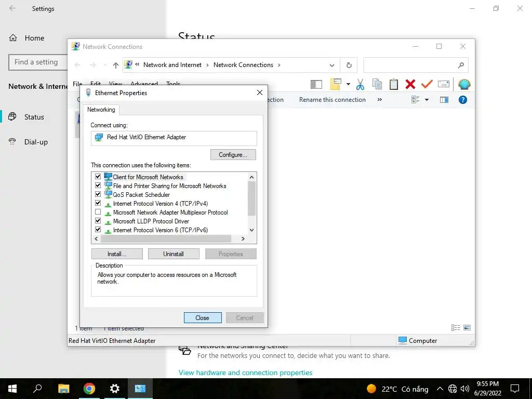The image size is (532, 399).
Task: Click the Change your view icon
Action: pos(415,100)
